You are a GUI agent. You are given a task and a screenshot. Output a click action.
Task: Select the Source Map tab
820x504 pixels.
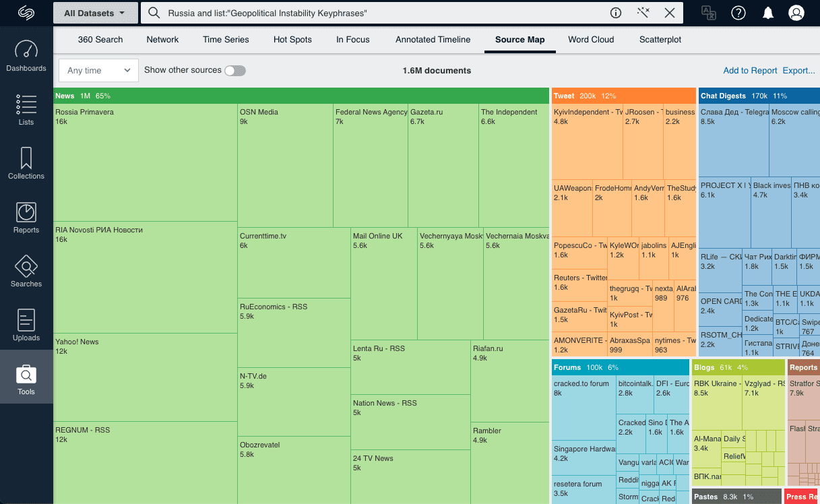pyautogui.click(x=520, y=40)
